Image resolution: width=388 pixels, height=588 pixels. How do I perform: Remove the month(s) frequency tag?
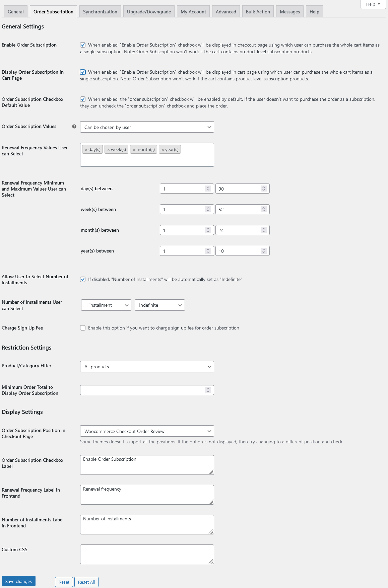pyautogui.click(x=134, y=150)
